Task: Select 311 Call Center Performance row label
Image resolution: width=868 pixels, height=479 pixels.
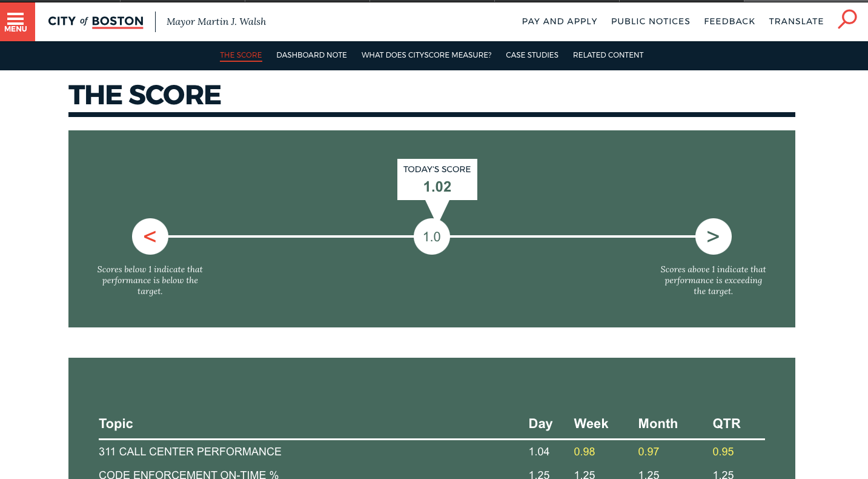Action: [190, 452]
